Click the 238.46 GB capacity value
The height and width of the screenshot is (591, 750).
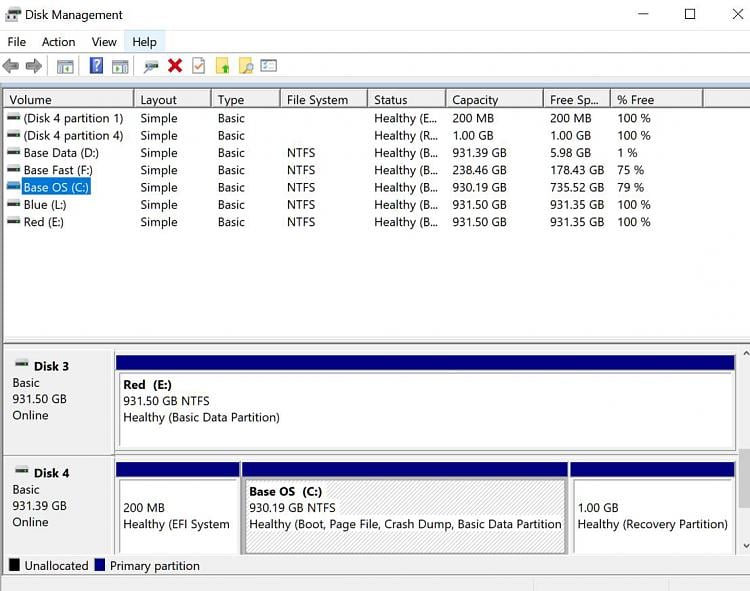pyautogui.click(x=479, y=170)
